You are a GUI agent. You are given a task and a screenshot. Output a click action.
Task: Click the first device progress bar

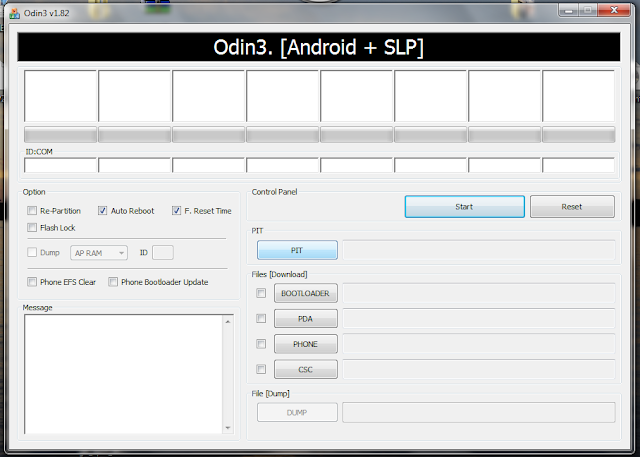point(60,134)
